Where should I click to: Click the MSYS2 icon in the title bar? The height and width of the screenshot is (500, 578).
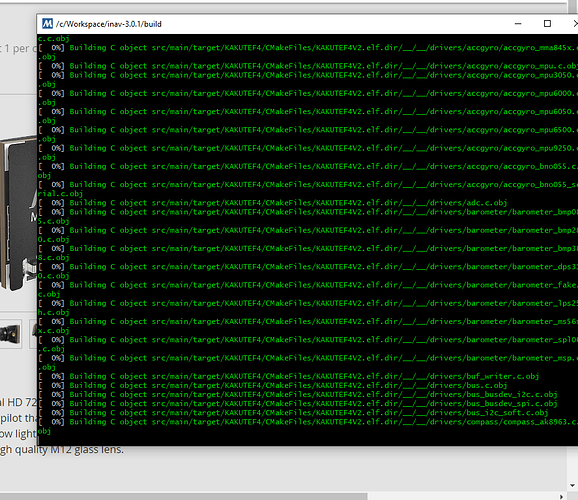point(48,24)
